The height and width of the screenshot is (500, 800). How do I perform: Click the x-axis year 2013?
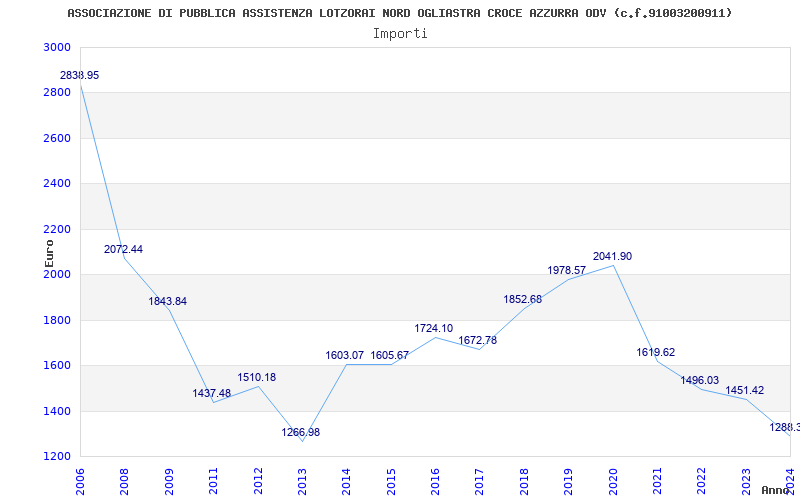pos(302,481)
